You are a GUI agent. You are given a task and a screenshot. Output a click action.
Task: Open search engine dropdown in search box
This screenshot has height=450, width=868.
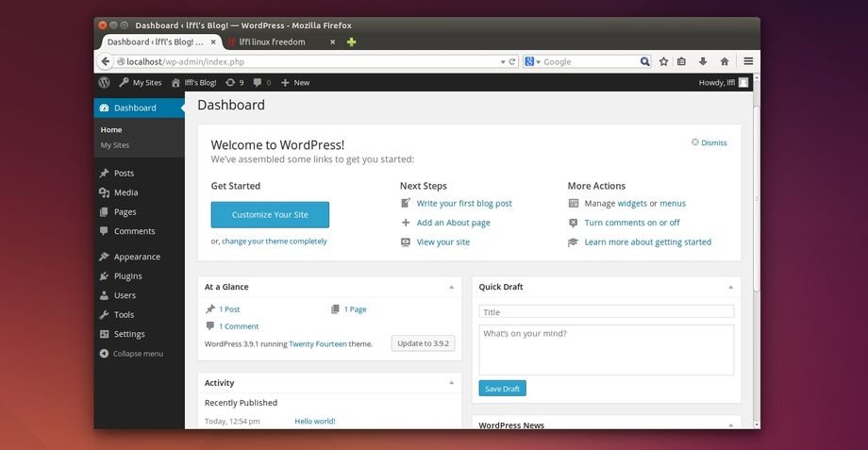pos(533,61)
